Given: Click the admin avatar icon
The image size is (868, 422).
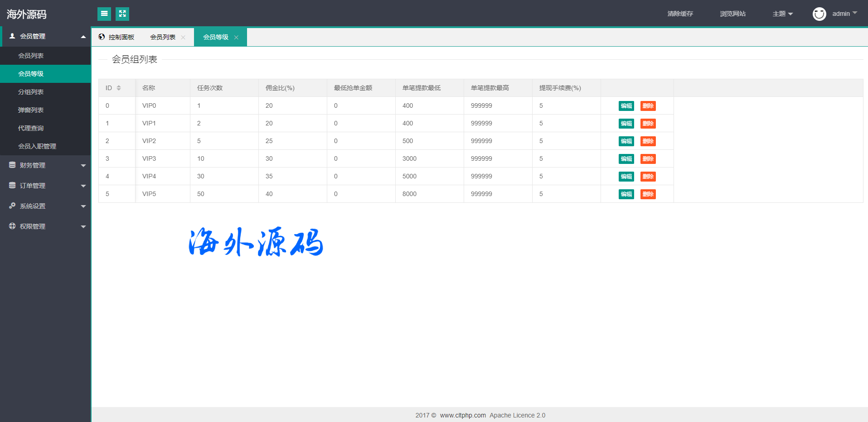Looking at the screenshot, I should pyautogui.click(x=819, y=14).
